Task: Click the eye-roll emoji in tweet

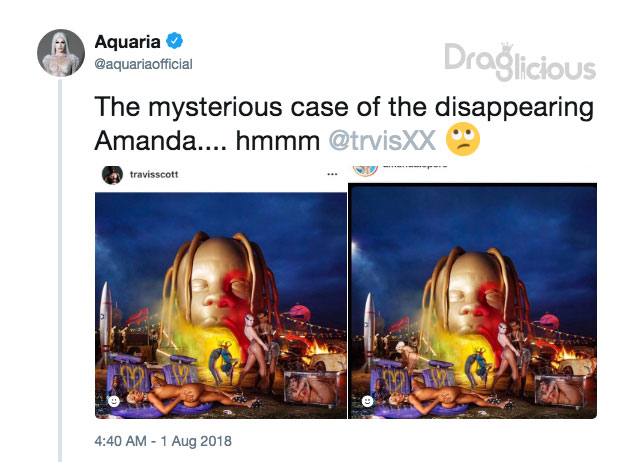Action: tap(462, 139)
